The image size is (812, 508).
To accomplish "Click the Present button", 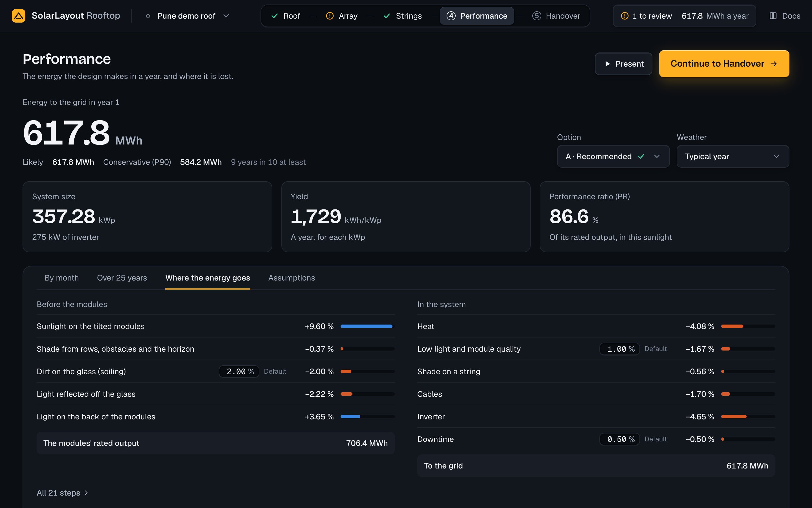I will (x=623, y=64).
